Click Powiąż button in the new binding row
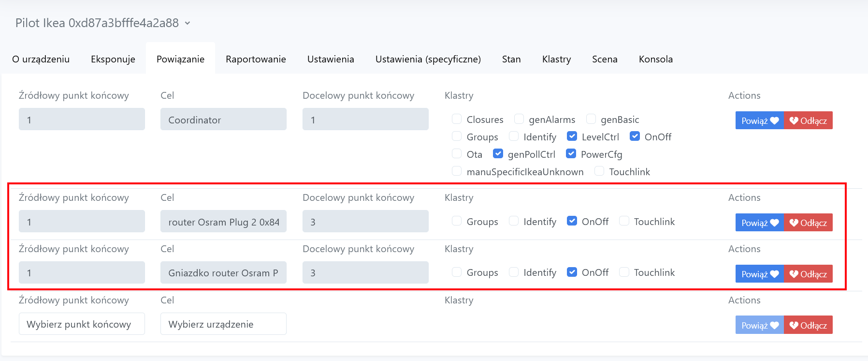This screenshot has height=361, width=868. 760,325
